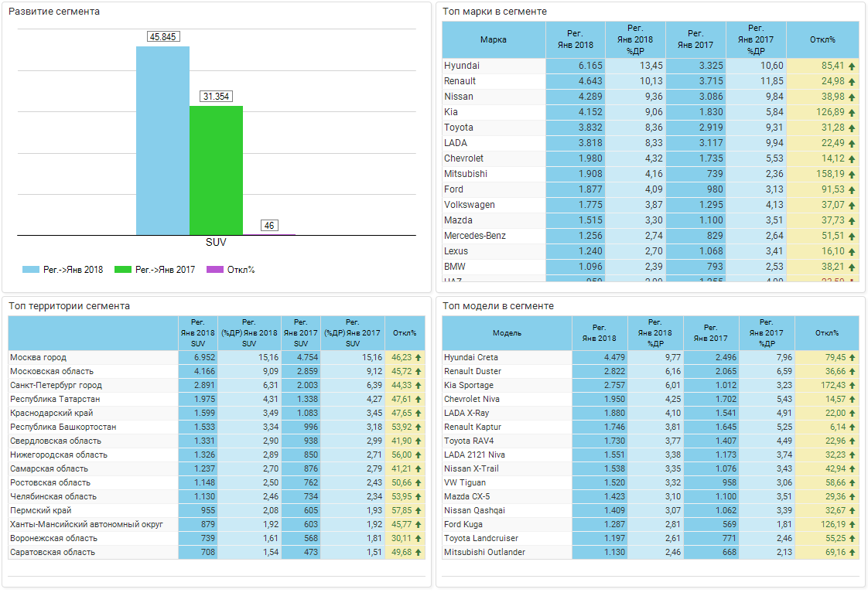Sort territories by Рег. Янв 2018 SUV header
868x613 pixels.
coord(197,333)
